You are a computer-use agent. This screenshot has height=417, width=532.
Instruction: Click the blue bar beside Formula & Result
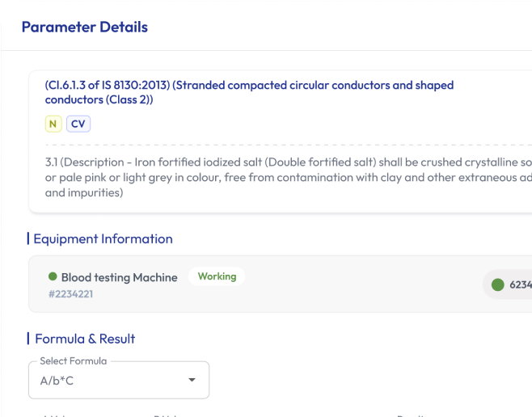[28, 339]
